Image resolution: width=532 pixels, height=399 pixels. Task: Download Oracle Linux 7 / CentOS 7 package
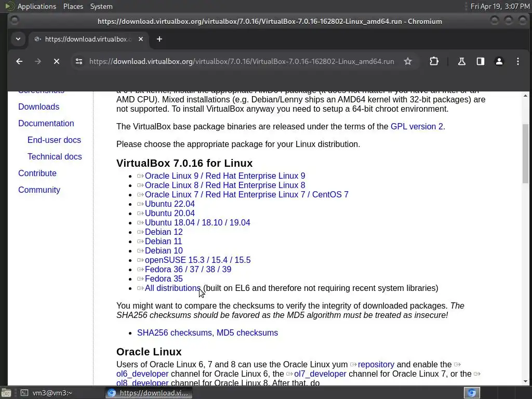(247, 195)
